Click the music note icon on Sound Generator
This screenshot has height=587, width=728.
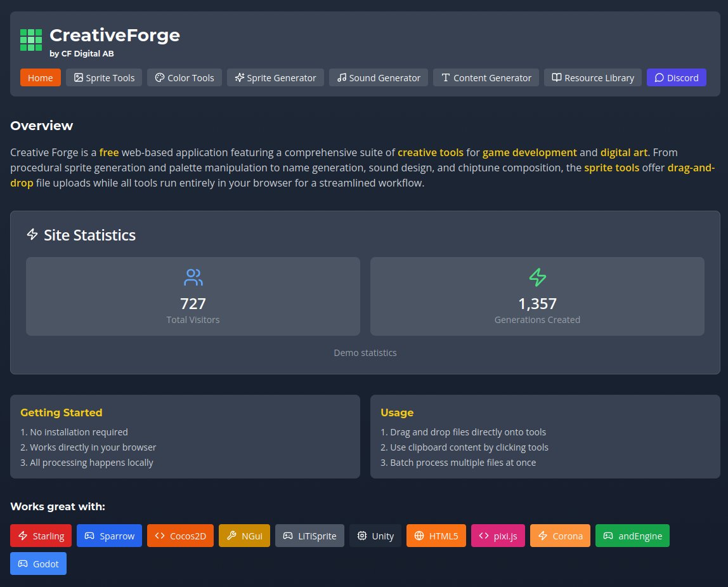pyautogui.click(x=342, y=77)
